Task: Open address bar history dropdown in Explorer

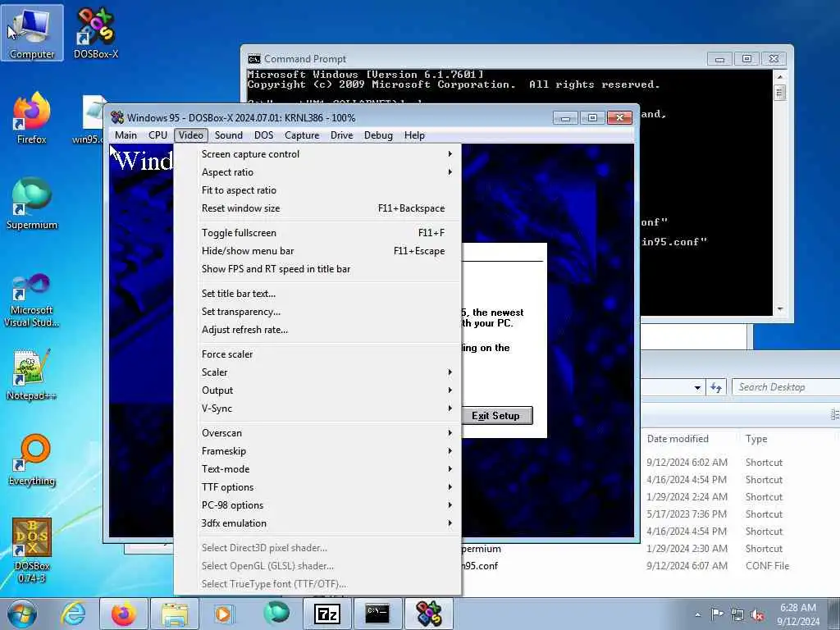Action: point(697,387)
